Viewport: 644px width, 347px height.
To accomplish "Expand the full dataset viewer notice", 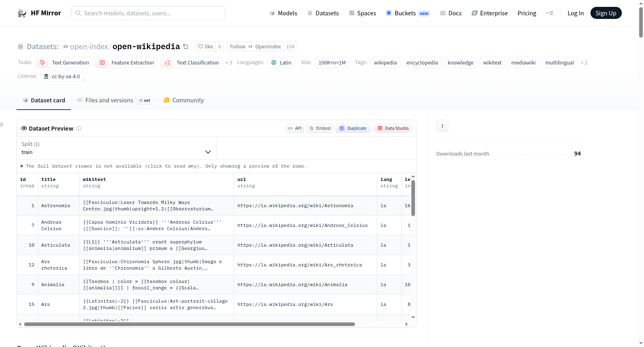I will (x=163, y=166).
